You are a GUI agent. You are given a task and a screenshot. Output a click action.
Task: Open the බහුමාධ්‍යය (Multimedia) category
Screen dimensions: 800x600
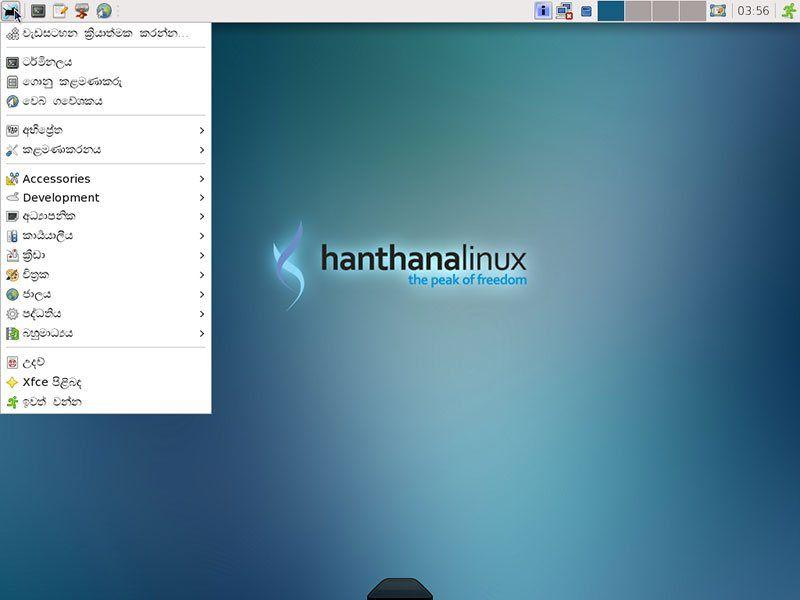[106, 333]
